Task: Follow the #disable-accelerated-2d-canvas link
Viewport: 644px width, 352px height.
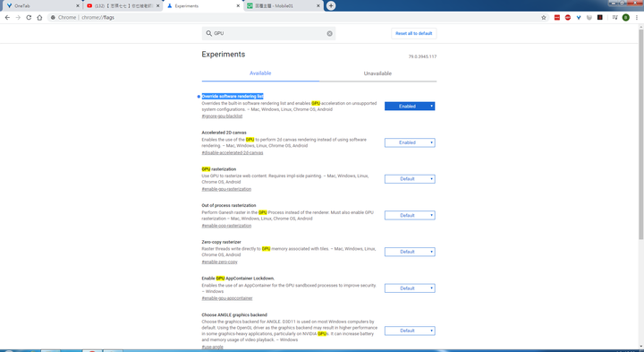Action: click(x=232, y=152)
